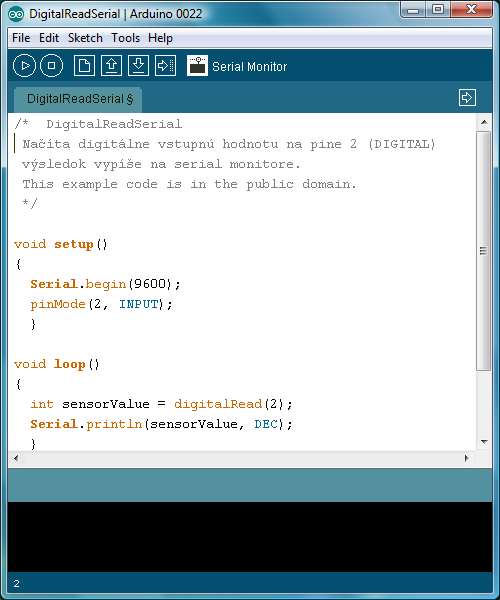Select the DigitalReadSerial § tab
The width and height of the screenshot is (500, 600).
[78, 99]
